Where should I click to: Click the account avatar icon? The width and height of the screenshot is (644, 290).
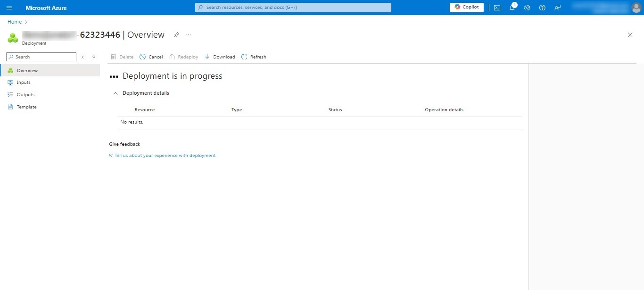636,8
